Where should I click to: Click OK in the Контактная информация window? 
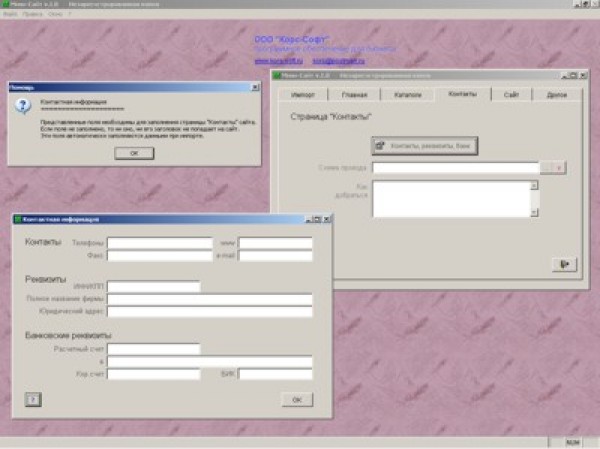pos(297,400)
